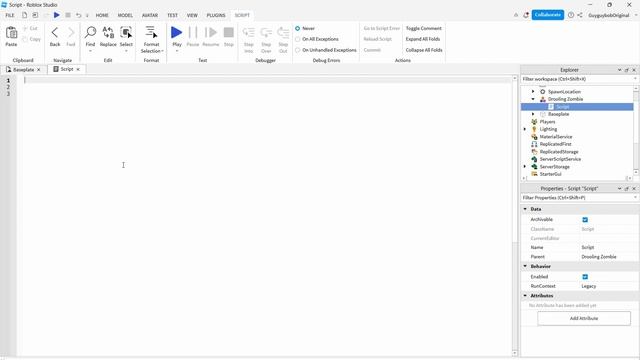Click the Collaborate button

click(x=548, y=15)
